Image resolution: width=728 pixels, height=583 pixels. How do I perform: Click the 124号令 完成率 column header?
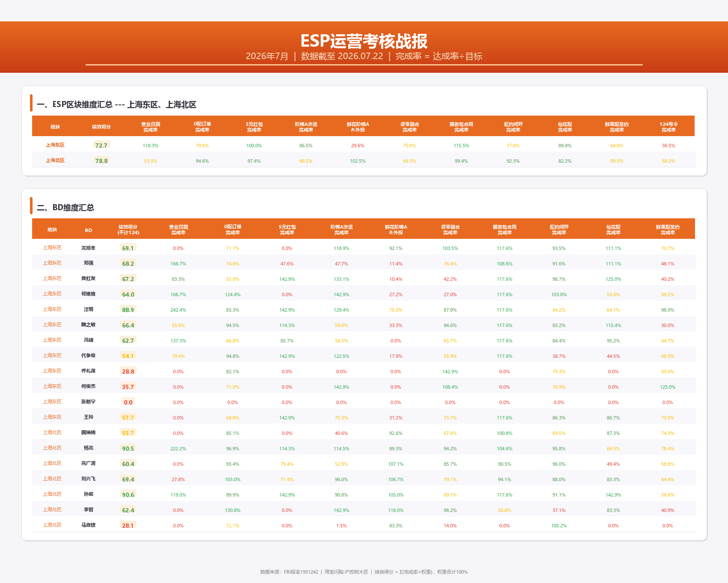point(668,127)
